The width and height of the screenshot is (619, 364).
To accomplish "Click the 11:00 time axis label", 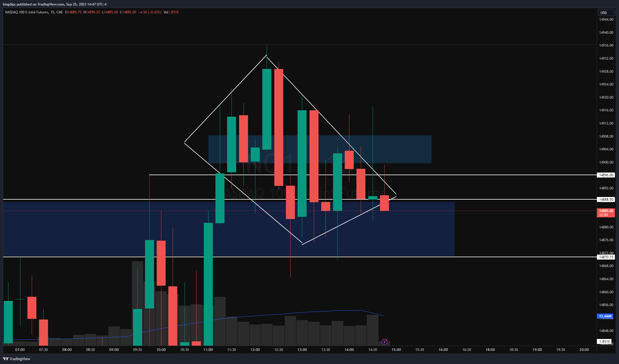I will (208, 349).
